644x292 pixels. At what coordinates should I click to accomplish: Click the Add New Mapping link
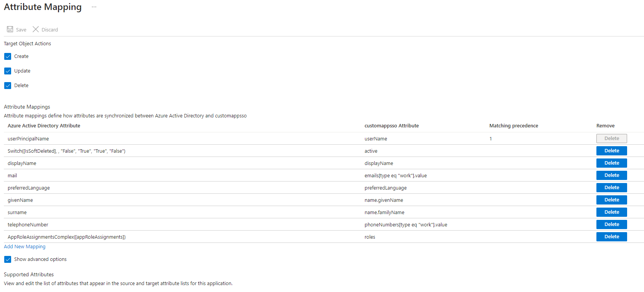25,247
